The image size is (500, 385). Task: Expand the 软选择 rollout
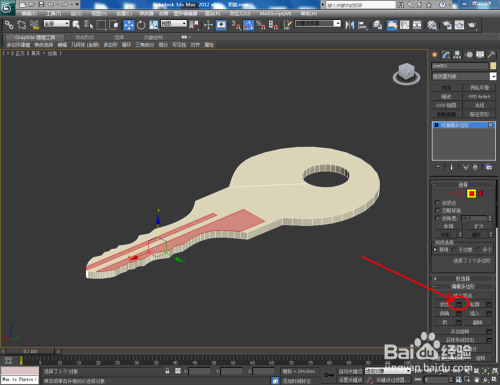coord(463,278)
